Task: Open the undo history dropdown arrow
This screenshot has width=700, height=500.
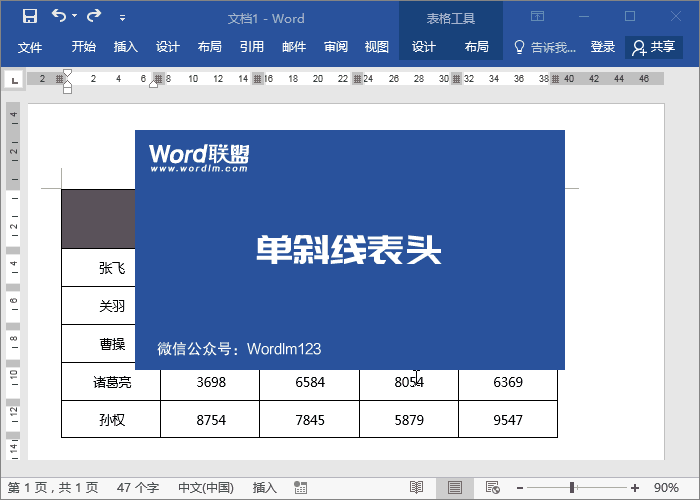Action: click(75, 16)
